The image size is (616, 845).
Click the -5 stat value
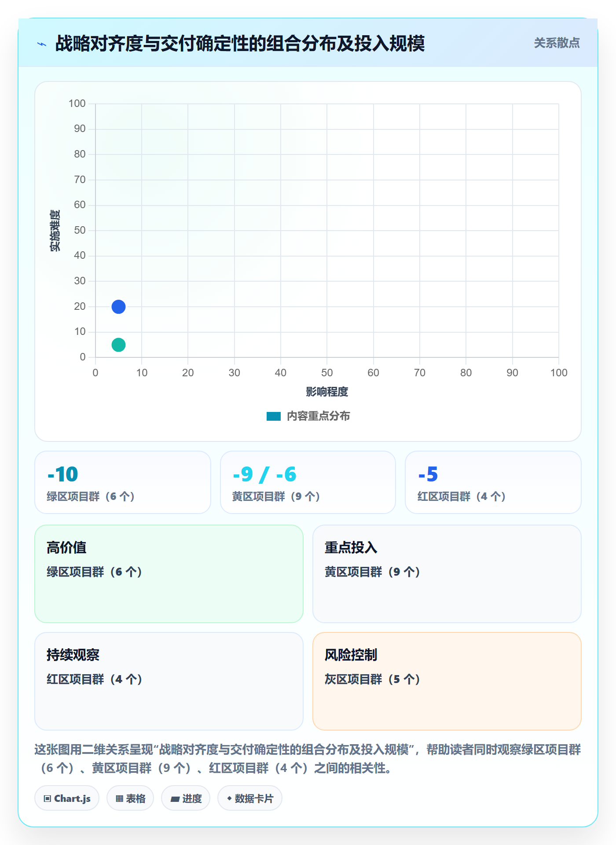click(428, 474)
